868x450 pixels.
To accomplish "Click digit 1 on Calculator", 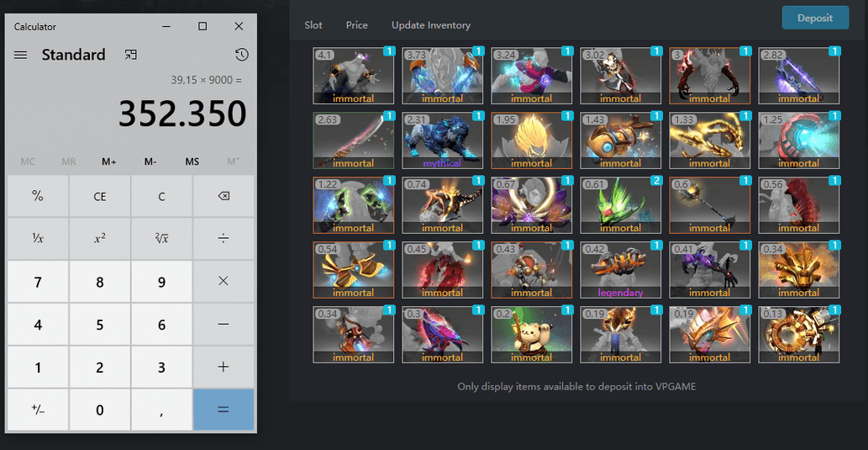I will coord(38,367).
